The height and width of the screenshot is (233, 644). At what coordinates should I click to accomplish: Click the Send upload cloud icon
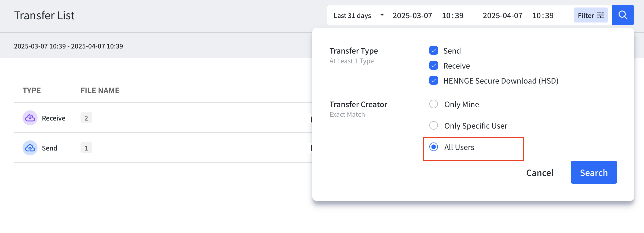tap(30, 148)
